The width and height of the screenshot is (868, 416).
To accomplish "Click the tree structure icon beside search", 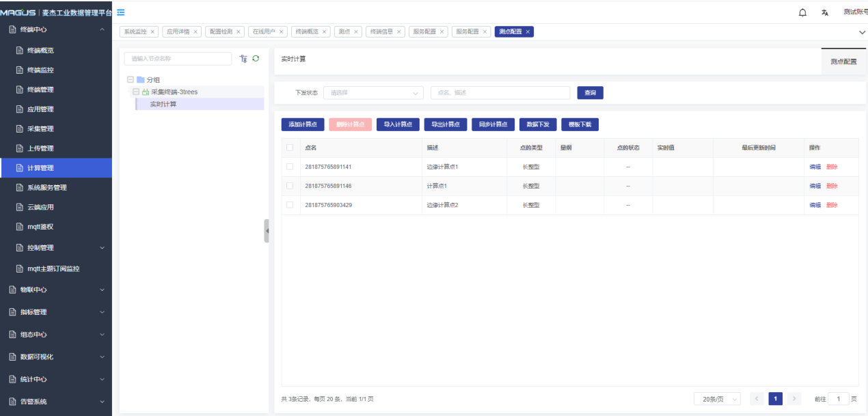I will pyautogui.click(x=243, y=59).
